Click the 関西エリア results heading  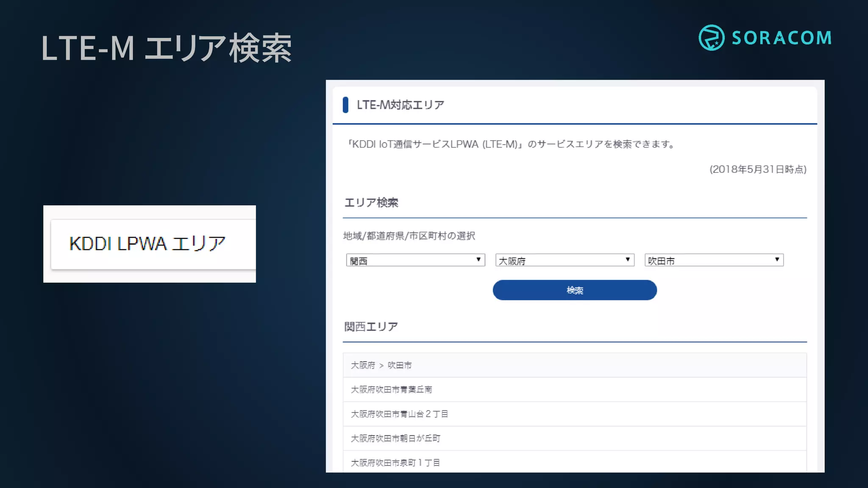(x=371, y=327)
